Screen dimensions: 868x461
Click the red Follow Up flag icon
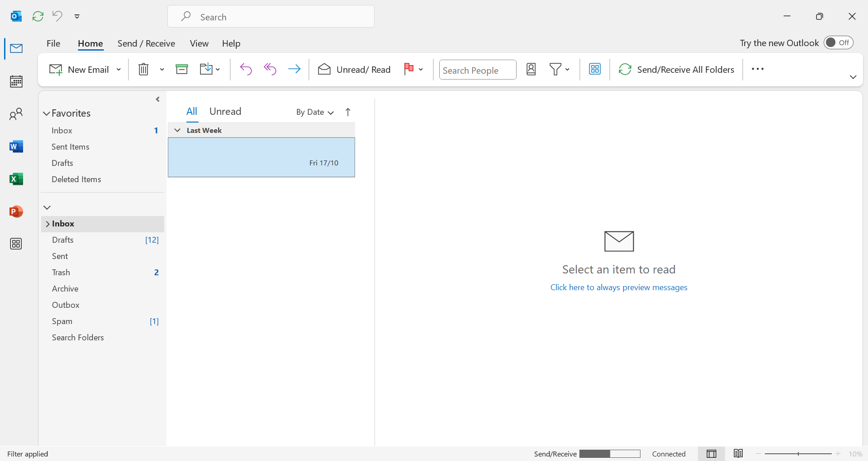pyautogui.click(x=409, y=69)
